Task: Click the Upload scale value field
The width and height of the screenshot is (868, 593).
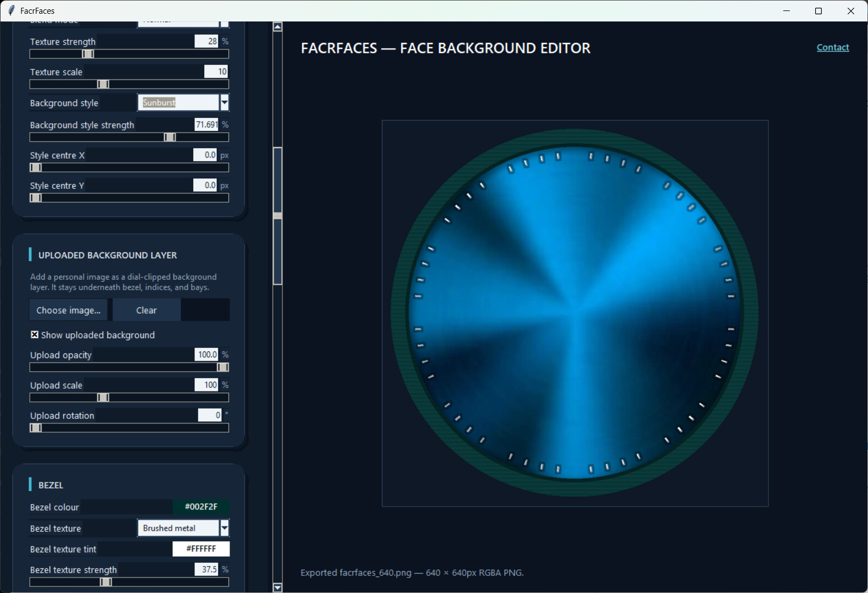Action: [206, 384]
